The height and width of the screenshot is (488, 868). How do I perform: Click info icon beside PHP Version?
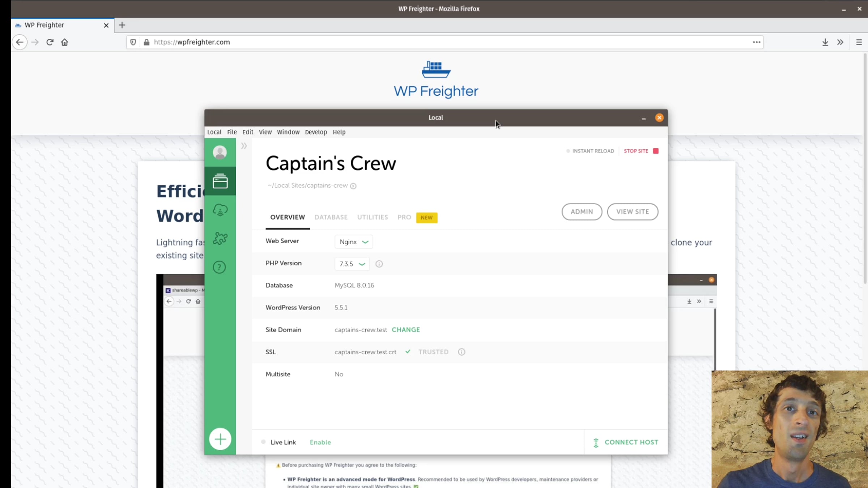(379, 264)
